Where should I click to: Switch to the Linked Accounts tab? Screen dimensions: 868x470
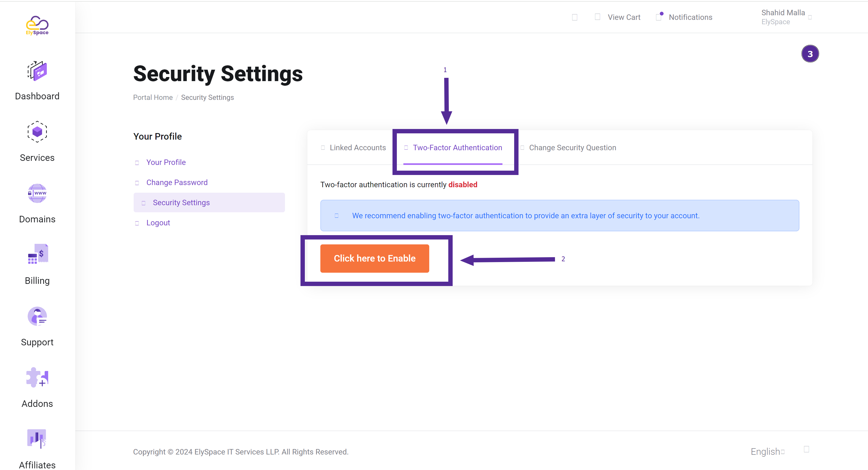pyautogui.click(x=354, y=148)
